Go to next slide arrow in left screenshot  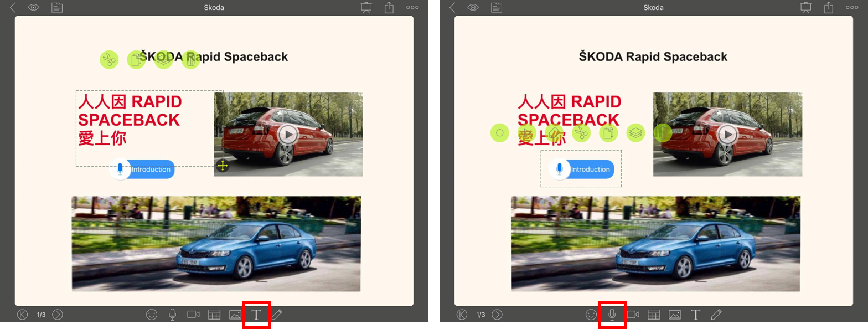(58, 315)
